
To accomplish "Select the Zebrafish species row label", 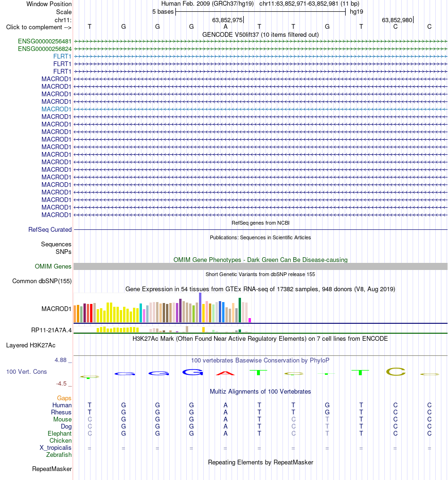I will [59, 455].
